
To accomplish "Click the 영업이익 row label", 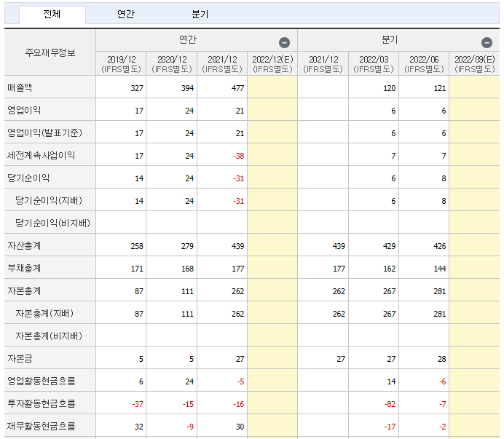I will [x=24, y=110].
